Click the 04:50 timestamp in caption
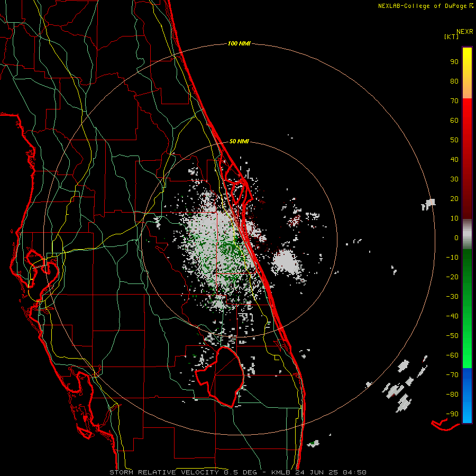The height and width of the screenshot is (476, 476). click(x=354, y=472)
